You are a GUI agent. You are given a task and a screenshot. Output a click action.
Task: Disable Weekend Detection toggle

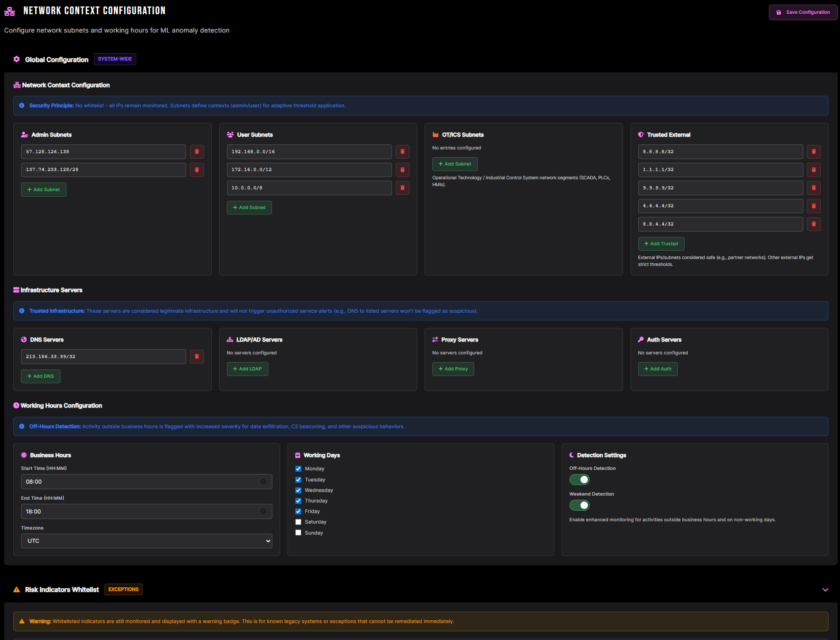579,505
